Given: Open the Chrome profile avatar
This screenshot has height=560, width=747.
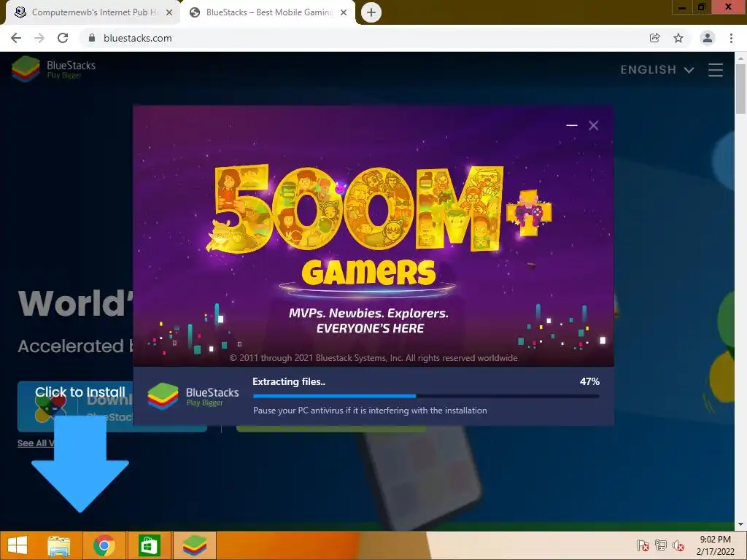Looking at the screenshot, I should [708, 38].
